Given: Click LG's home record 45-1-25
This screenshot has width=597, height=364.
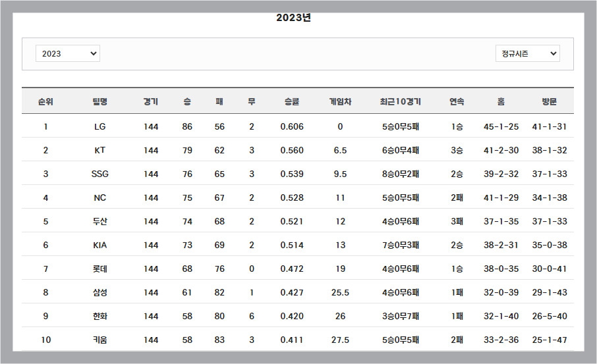Looking at the screenshot, I should [501, 126].
